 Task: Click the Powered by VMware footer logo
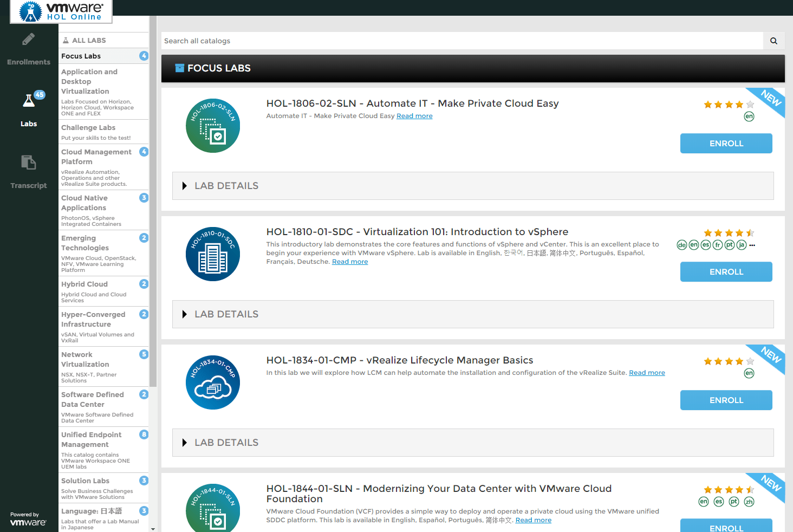[x=28, y=519]
